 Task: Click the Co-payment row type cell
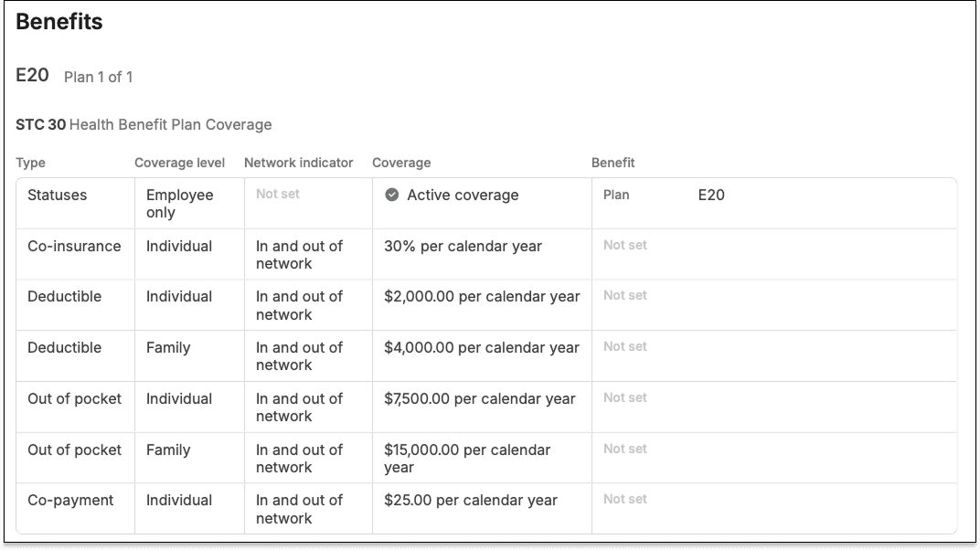tap(71, 500)
